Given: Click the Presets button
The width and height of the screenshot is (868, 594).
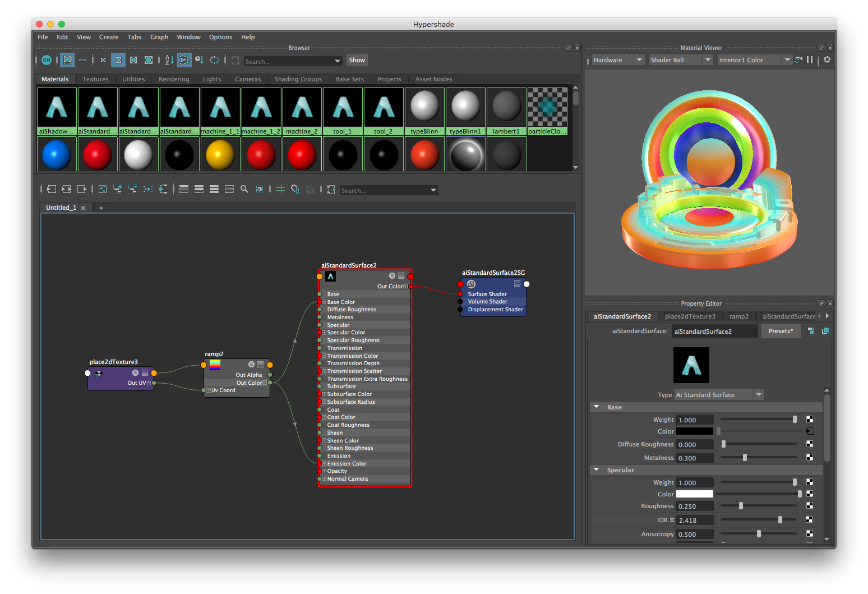Looking at the screenshot, I should [781, 331].
